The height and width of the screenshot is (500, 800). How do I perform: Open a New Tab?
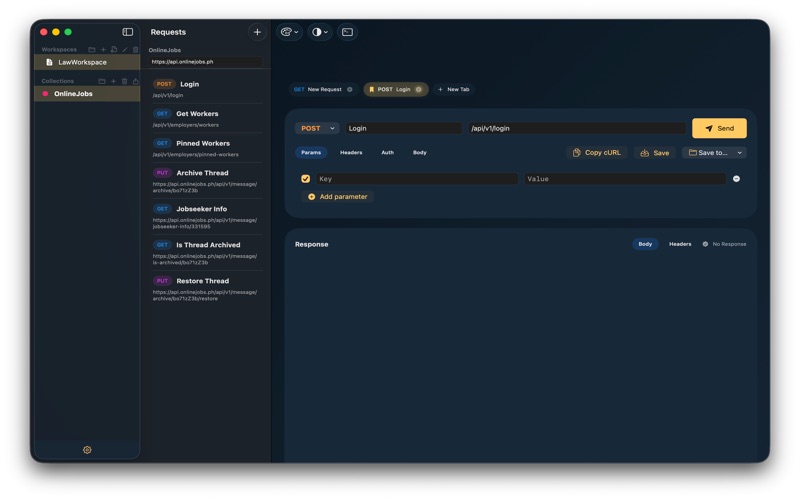click(454, 89)
